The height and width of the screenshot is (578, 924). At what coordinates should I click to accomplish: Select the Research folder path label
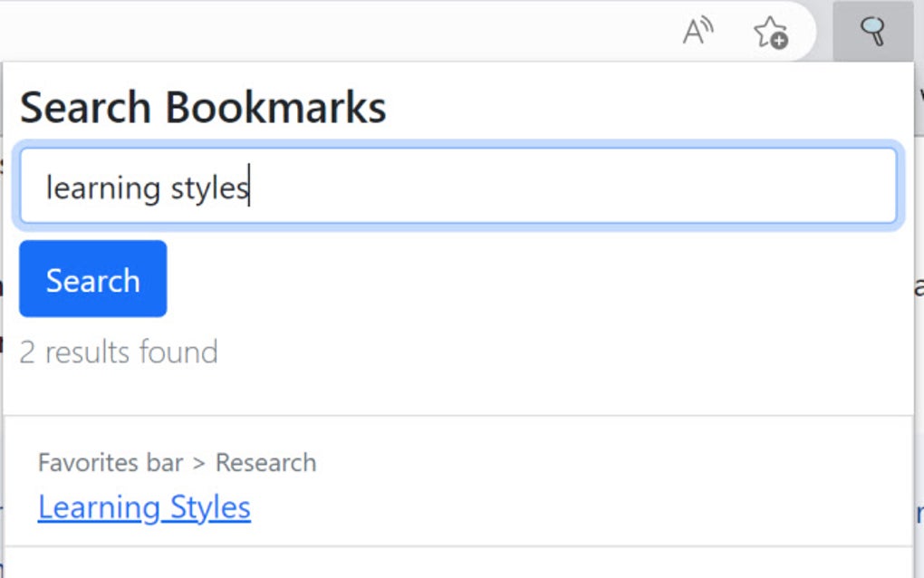(265, 462)
